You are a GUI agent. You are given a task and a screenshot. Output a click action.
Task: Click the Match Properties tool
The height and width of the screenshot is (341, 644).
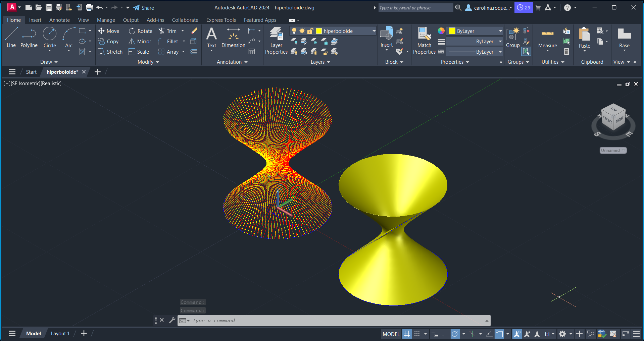pyautogui.click(x=424, y=40)
